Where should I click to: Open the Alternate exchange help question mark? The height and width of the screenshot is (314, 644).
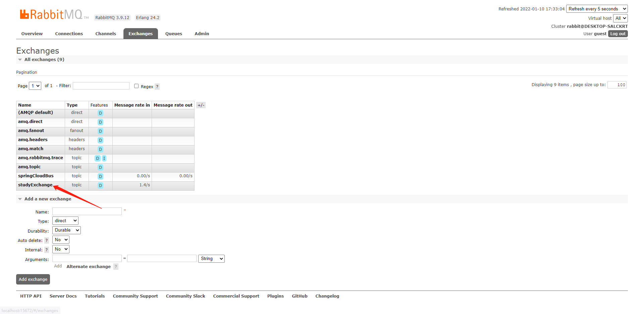(x=116, y=267)
